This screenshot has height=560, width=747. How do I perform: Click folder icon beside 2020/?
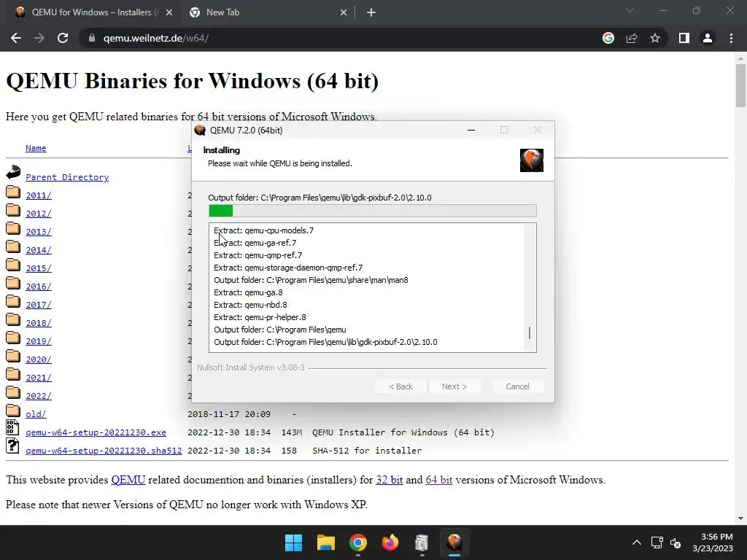point(13,356)
